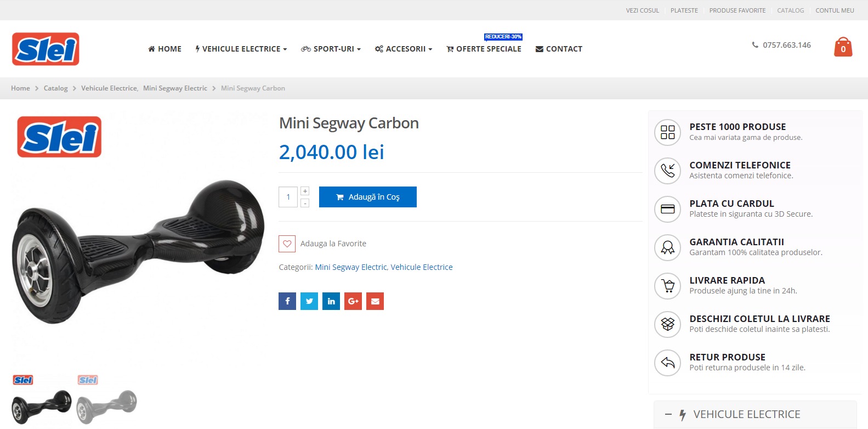Toggle the Adauga la Favorite heart
Image resolution: width=868 pixels, height=429 pixels.
tap(287, 244)
